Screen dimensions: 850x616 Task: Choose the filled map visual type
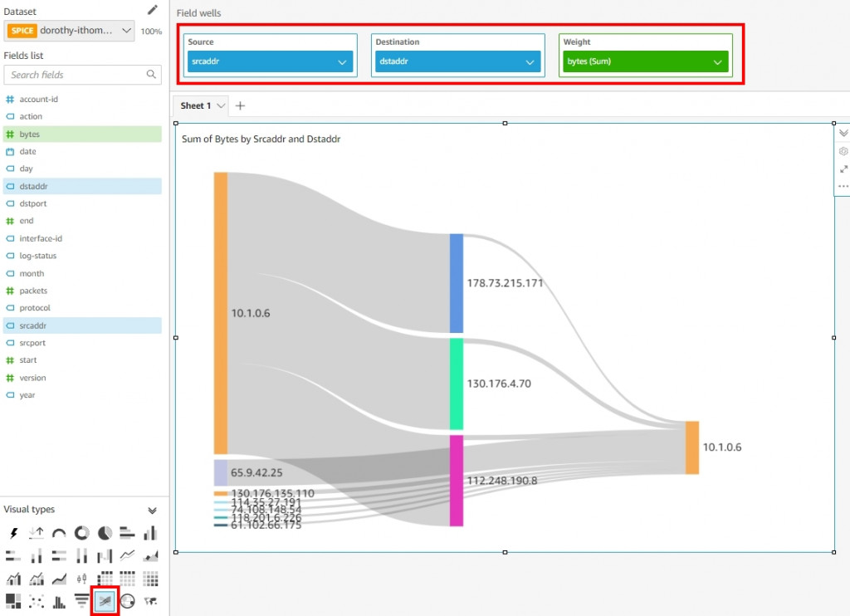150,601
